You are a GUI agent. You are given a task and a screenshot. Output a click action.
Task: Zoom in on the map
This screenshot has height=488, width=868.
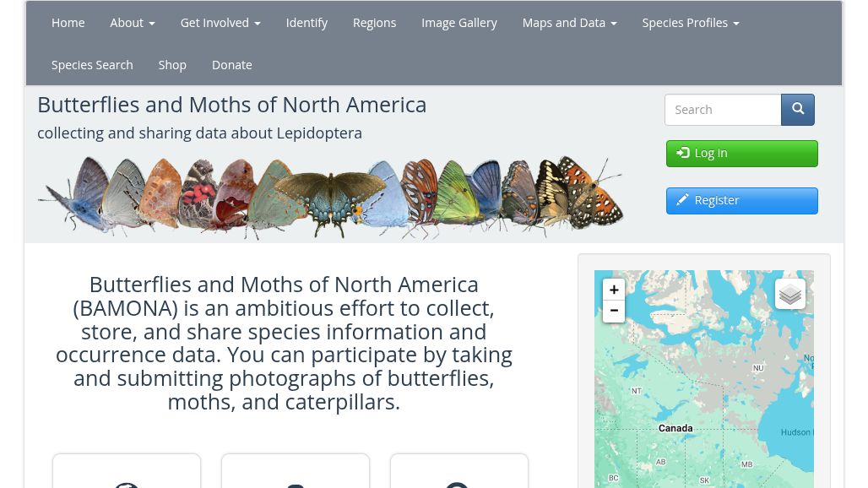[x=614, y=290]
